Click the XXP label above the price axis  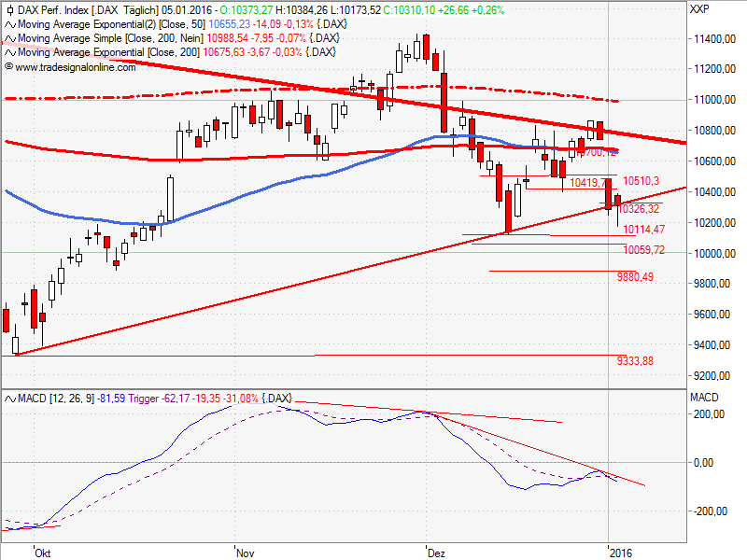tap(698, 10)
